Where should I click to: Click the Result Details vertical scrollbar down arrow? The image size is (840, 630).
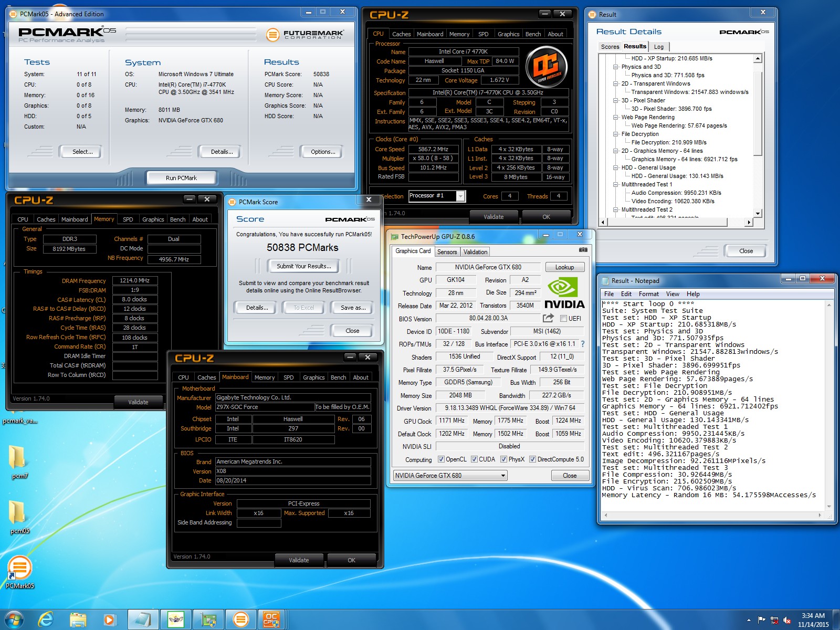tap(758, 213)
